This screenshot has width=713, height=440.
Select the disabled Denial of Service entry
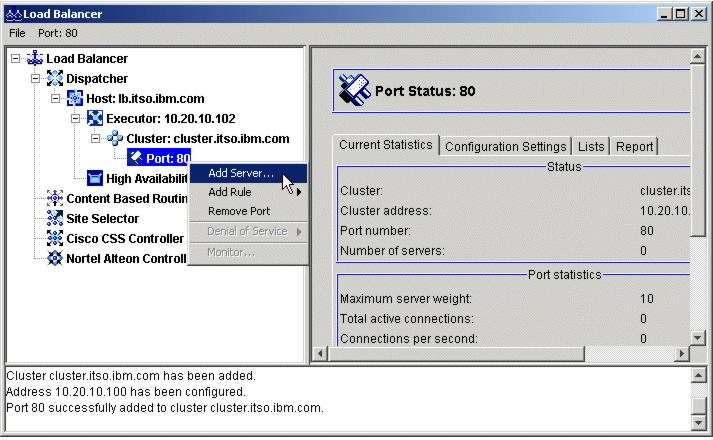(248, 231)
